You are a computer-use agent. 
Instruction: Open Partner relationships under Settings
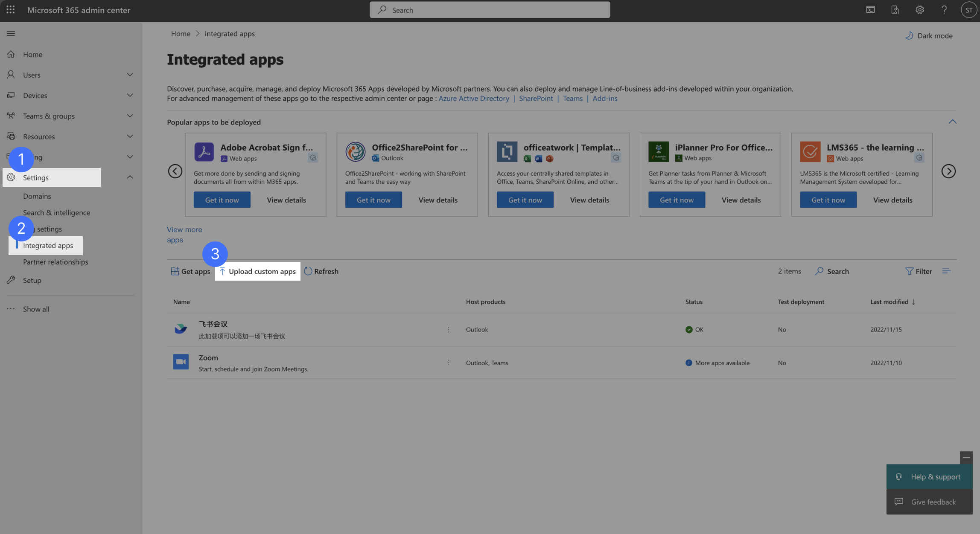coord(55,261)
